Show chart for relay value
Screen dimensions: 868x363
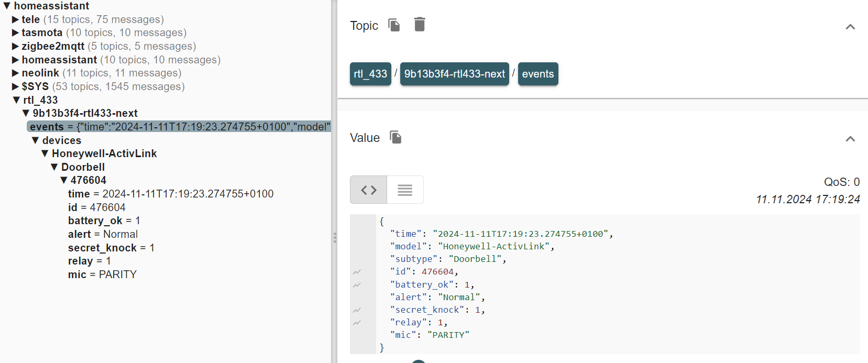[x=357, y=323]
